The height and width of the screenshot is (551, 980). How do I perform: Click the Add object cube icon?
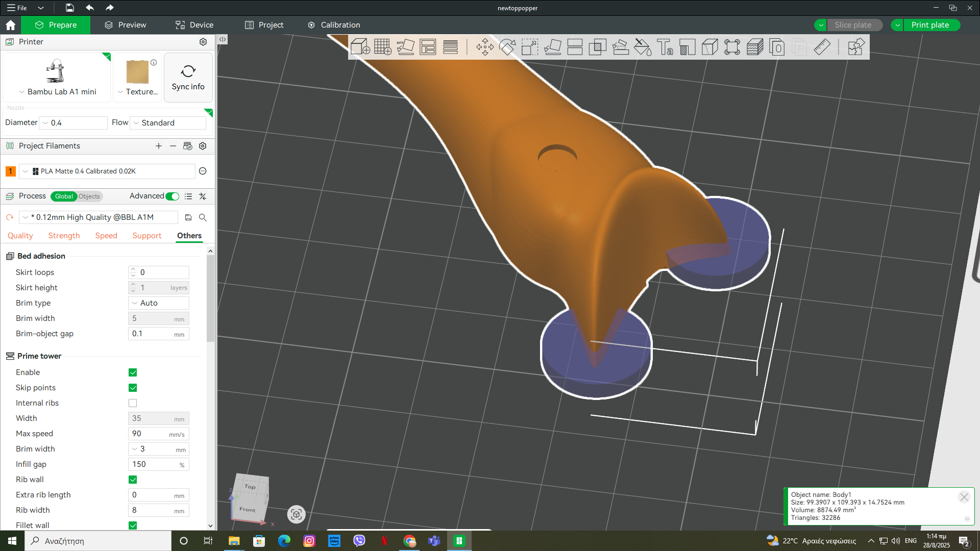pos(360,47)
